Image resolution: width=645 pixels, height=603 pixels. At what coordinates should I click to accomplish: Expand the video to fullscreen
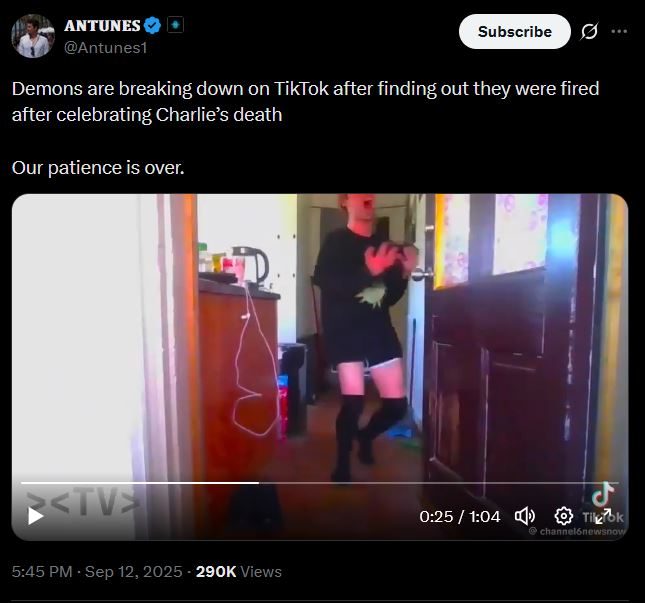click(x=603, y=516)
